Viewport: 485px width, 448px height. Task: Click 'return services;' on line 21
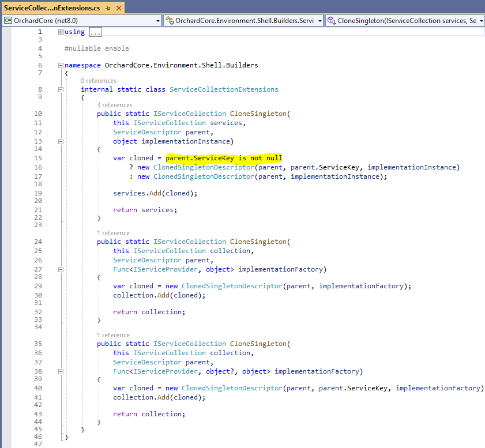(x=145, y=210)
